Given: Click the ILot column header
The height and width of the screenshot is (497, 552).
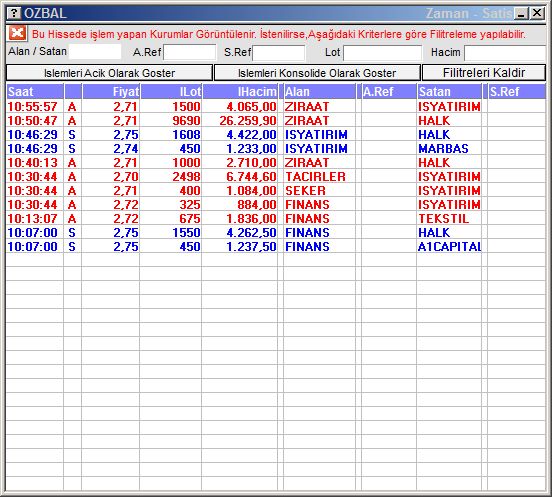Looking at the screenshot, I should point(171,92).
